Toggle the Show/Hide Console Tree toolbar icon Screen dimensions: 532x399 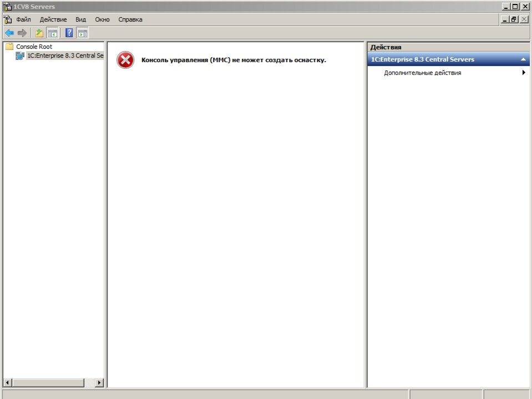pos(53,33)
